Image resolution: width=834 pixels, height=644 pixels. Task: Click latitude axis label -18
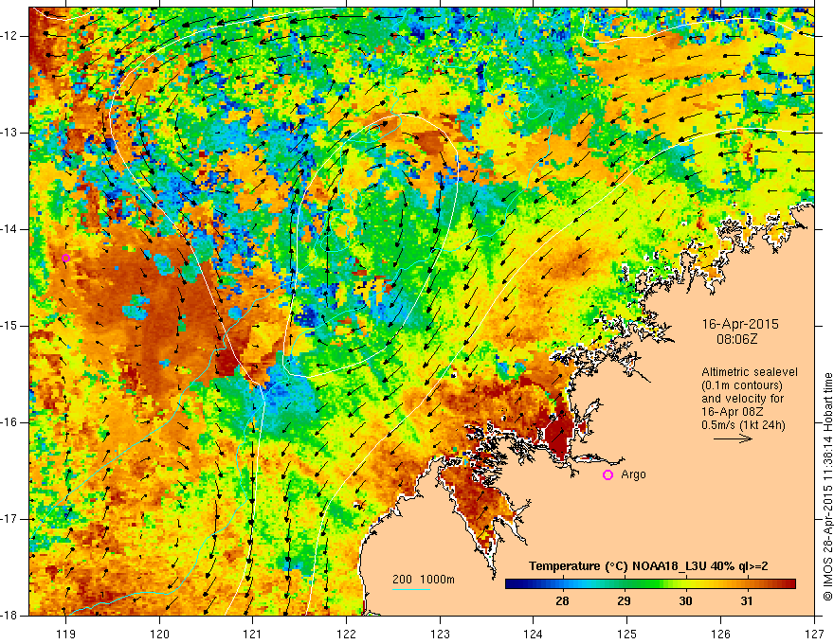pyautogui.click(x=10, y=616)
